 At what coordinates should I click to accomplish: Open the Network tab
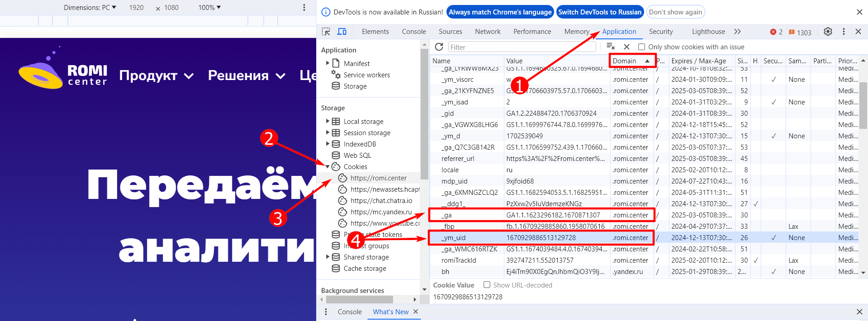point(488,32)
